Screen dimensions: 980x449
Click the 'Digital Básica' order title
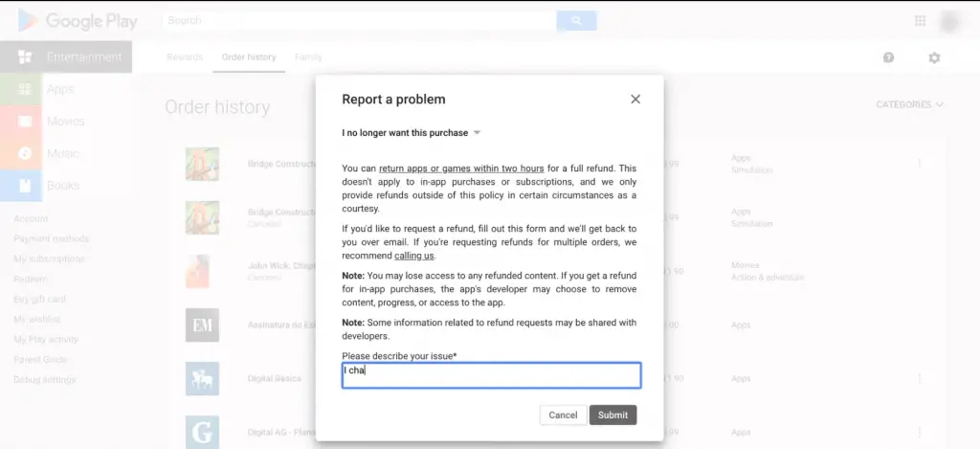tap(274, 378)
